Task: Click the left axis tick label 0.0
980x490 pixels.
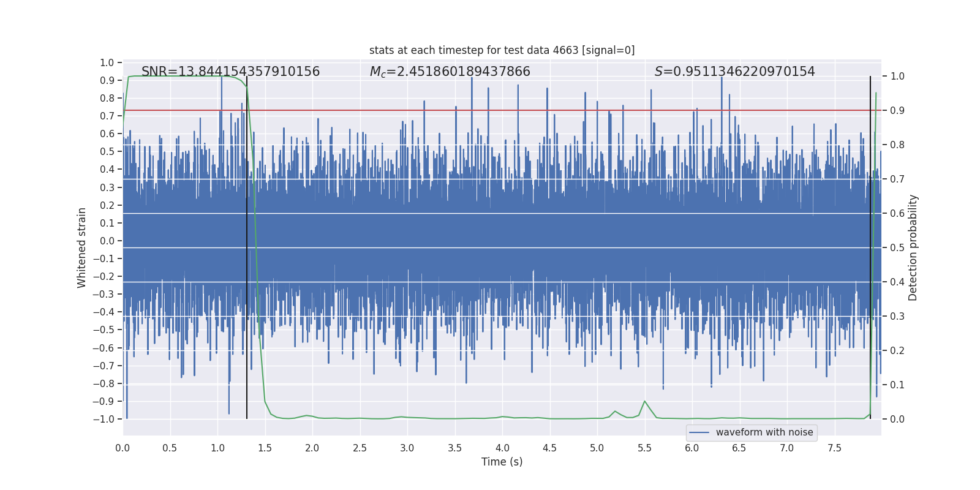Action: coord(107,241)
